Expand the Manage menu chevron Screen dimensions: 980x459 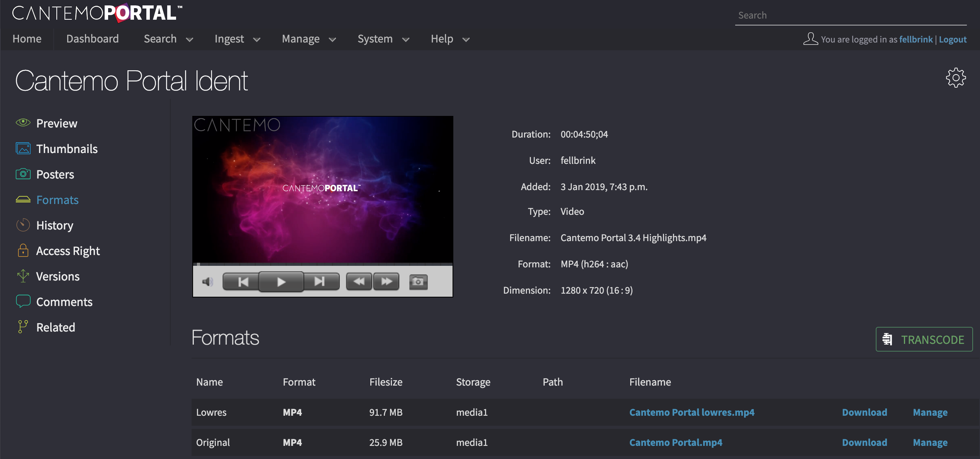point(332,39)
